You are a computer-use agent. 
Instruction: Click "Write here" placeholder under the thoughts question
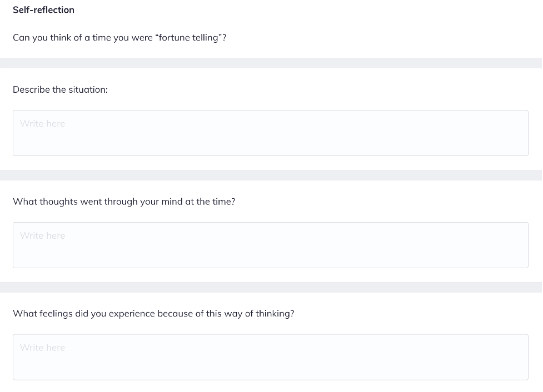[43, 236]
